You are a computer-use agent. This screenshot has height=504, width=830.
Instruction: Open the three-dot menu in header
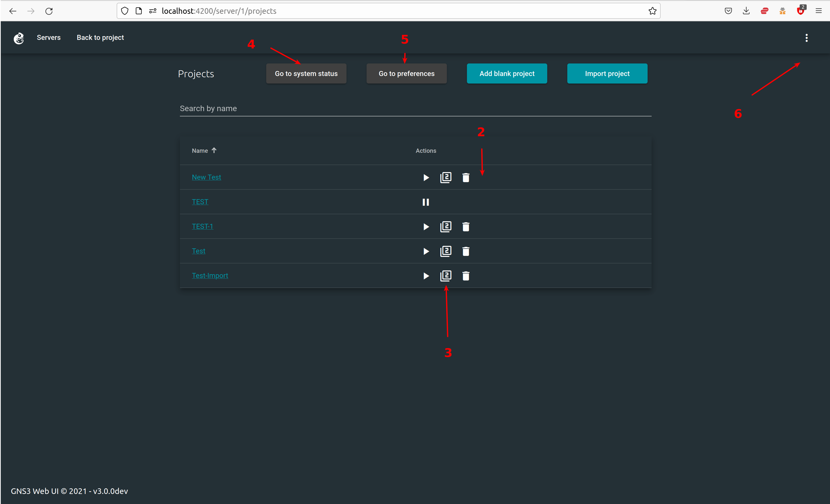click(x=806, y=38)
